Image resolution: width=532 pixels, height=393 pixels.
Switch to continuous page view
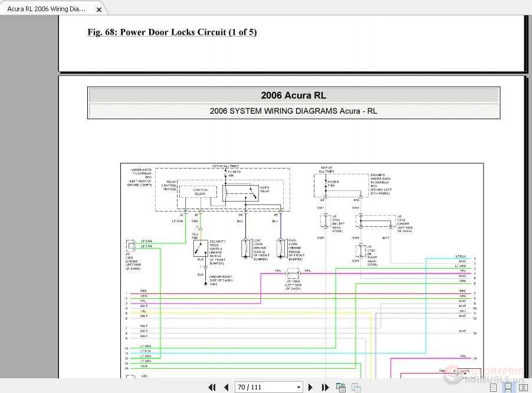[x=508, y=388]
